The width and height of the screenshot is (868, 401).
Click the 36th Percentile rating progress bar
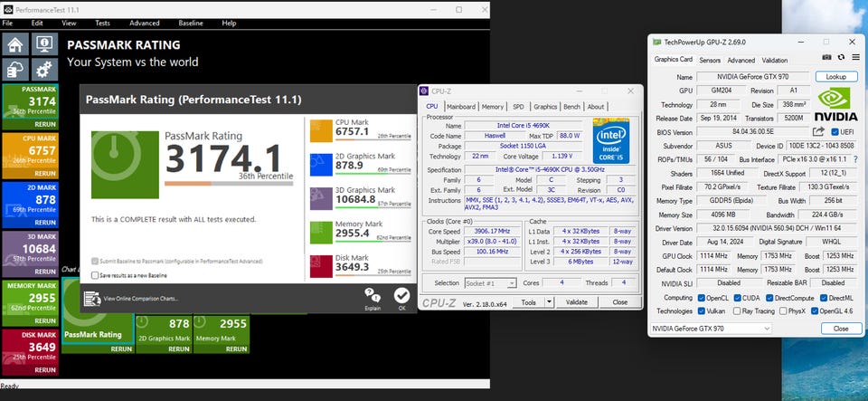pyautogui.click(x=229, y=184)
